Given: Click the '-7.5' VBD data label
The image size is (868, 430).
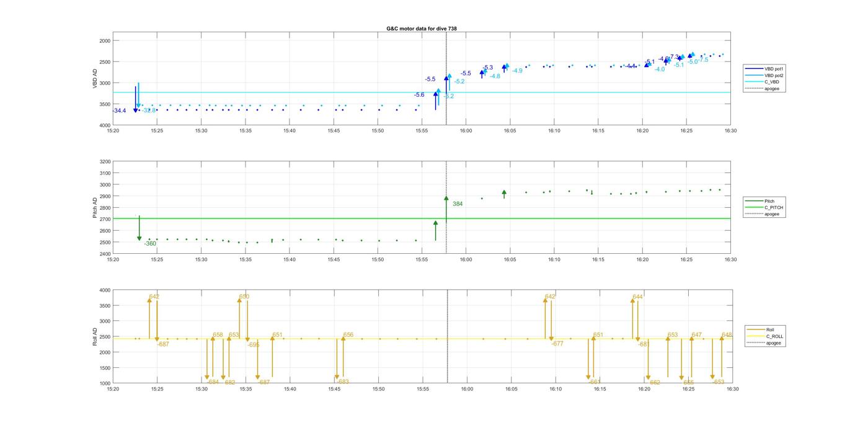Looking at the screenshot, I should (702, 60).
